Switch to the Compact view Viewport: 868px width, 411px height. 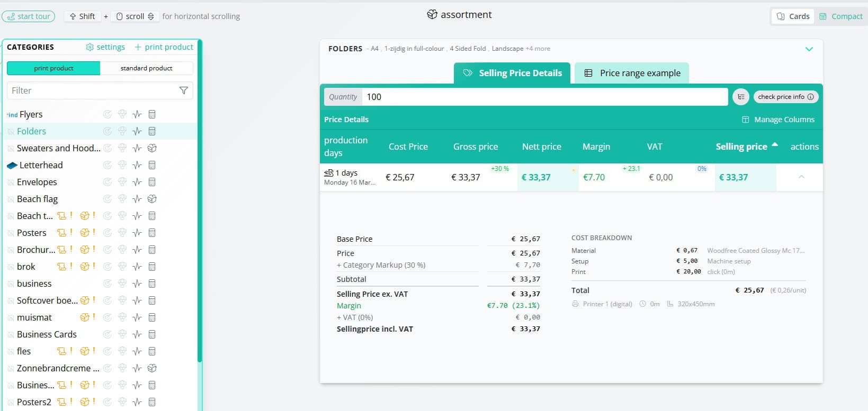click(x=841, y=16)
